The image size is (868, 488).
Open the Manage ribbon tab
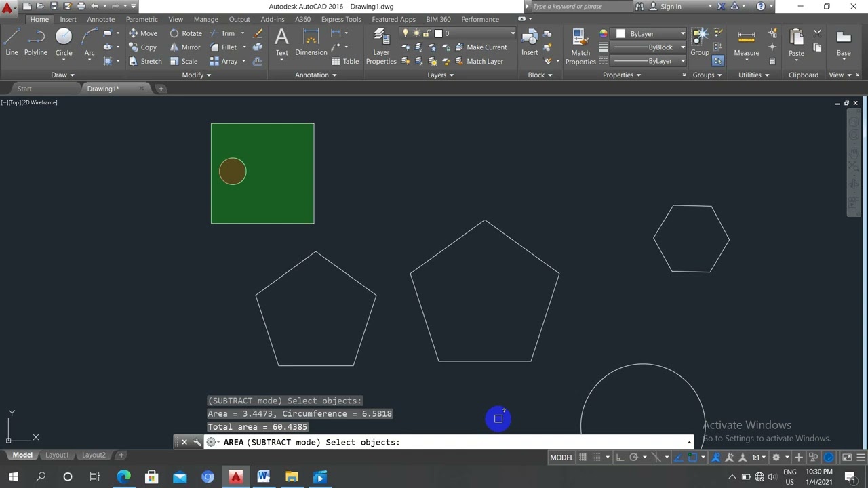205,19
